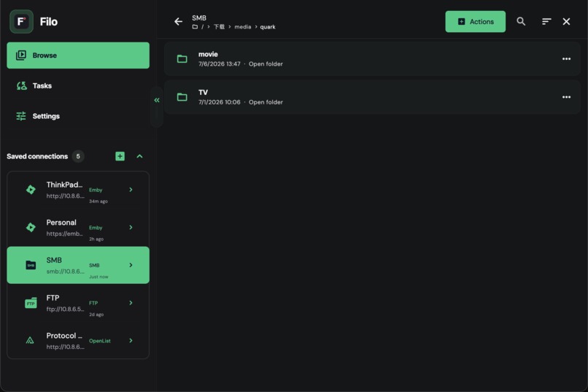The width and height of the screenshot is (588, 392).
Task: Click the root folder breadcrumb icon
Action: pyautogui.click(x=195, y=26)
